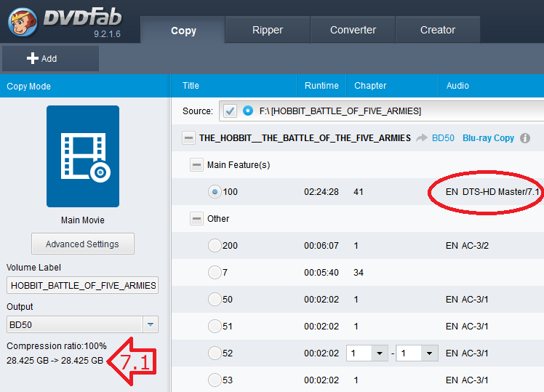Toggle the source checkbox for F:\ drive

pos(230,111)
